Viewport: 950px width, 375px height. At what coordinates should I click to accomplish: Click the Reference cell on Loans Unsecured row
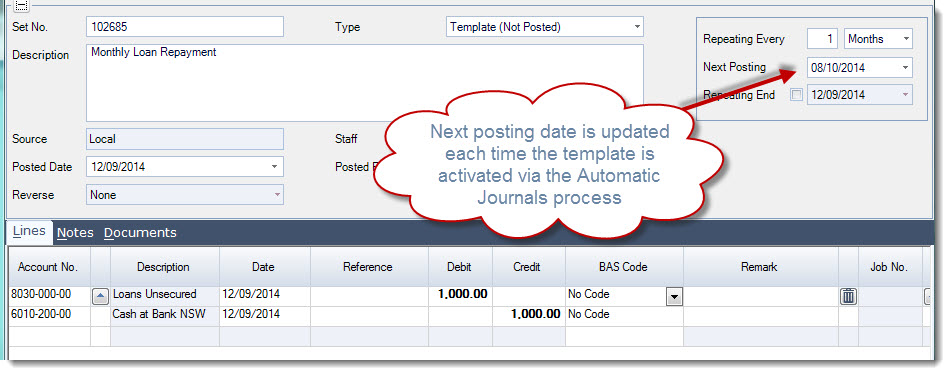coord(369,296)
